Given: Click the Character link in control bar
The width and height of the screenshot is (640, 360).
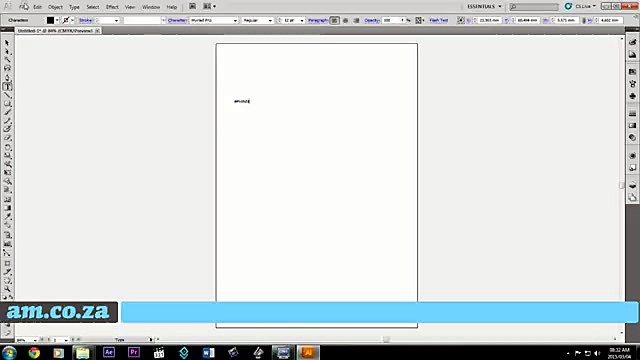Looking at the screenshot, I should pyautogui.click(x=177, y=20).
